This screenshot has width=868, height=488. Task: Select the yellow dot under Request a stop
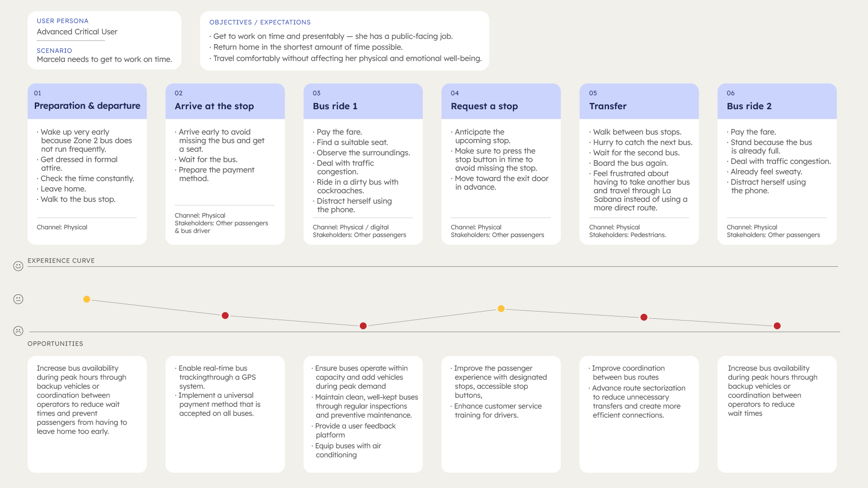coord(501,309)
